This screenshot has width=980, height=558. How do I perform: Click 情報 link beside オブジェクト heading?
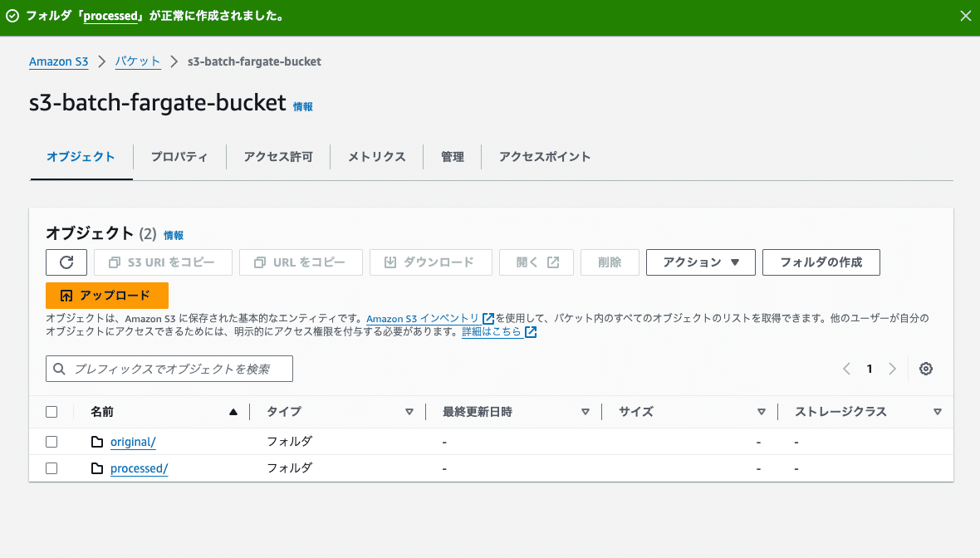174,236
